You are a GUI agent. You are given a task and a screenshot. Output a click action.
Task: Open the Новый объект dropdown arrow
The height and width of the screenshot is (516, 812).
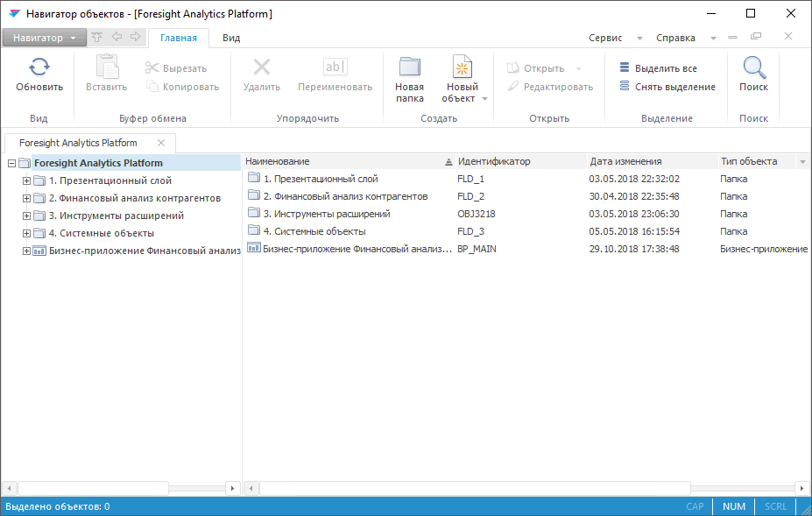pyautogui.click(x=484, y=99)
